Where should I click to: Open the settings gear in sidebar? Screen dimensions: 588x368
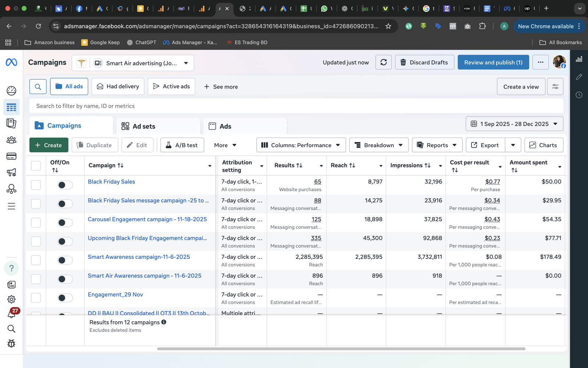[x=11, y=299]
